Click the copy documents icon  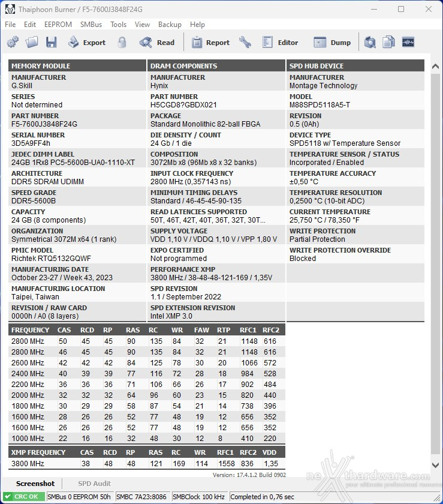click(388, 42)
